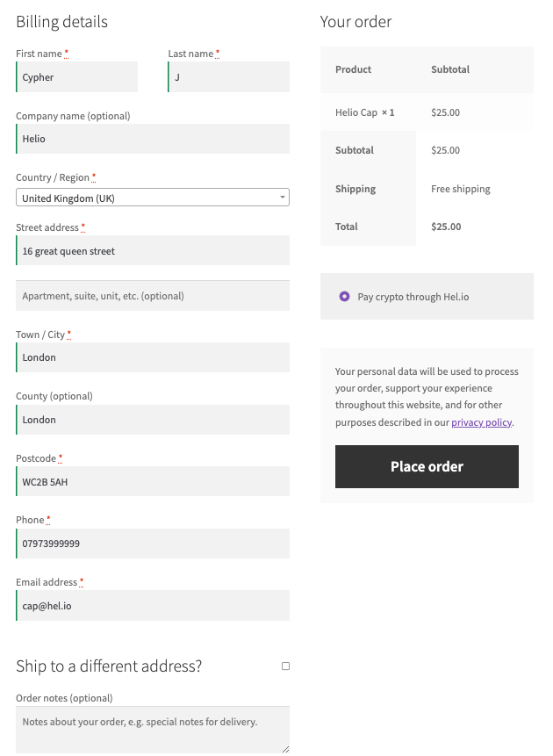Click the First name field containing Cypher
The image size is (553, 756).
pos(76,76)
